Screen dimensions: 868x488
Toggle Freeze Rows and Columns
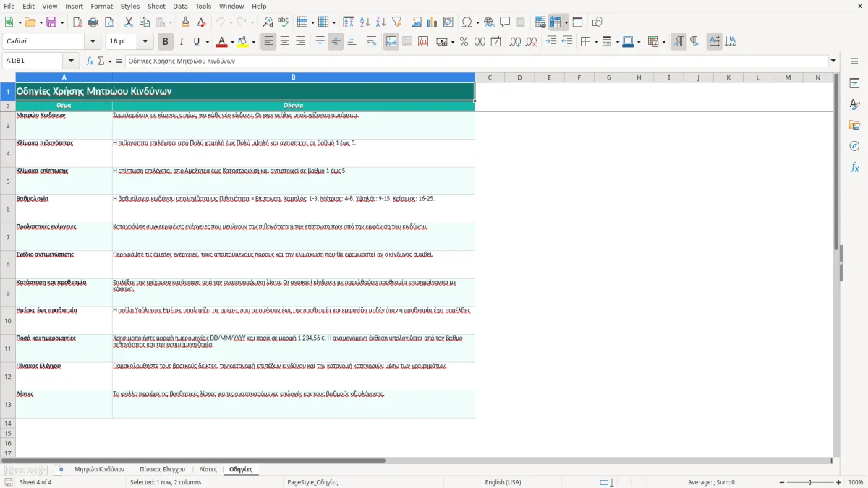556,22
